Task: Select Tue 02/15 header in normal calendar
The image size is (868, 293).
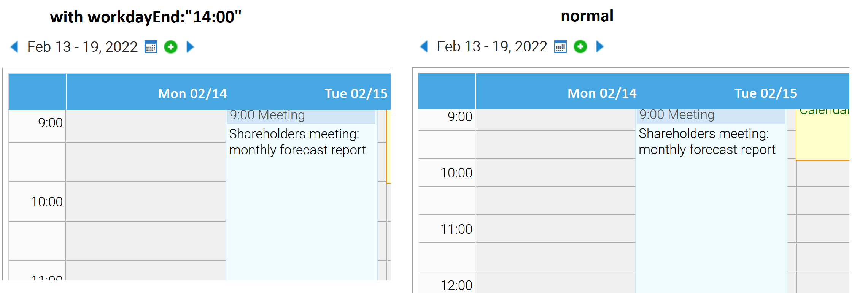Action: click(x=765, y=93)
